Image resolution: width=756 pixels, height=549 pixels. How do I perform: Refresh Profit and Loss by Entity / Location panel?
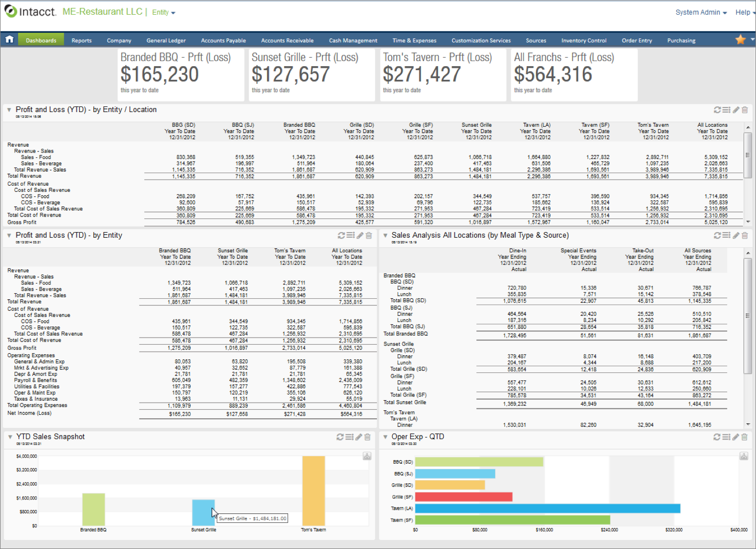tap(717, 109)
